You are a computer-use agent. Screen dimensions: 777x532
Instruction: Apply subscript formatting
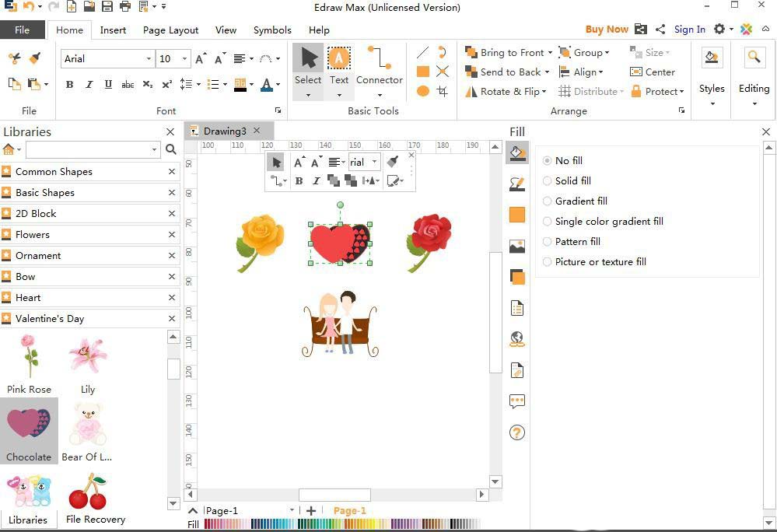click(148, 84)
